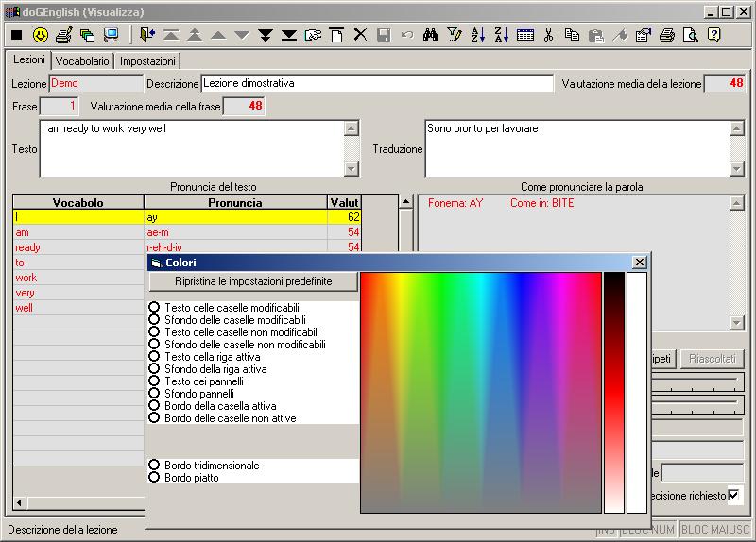Click the black double-down arrow icon

pyautogui.click(x=266, y=35)
